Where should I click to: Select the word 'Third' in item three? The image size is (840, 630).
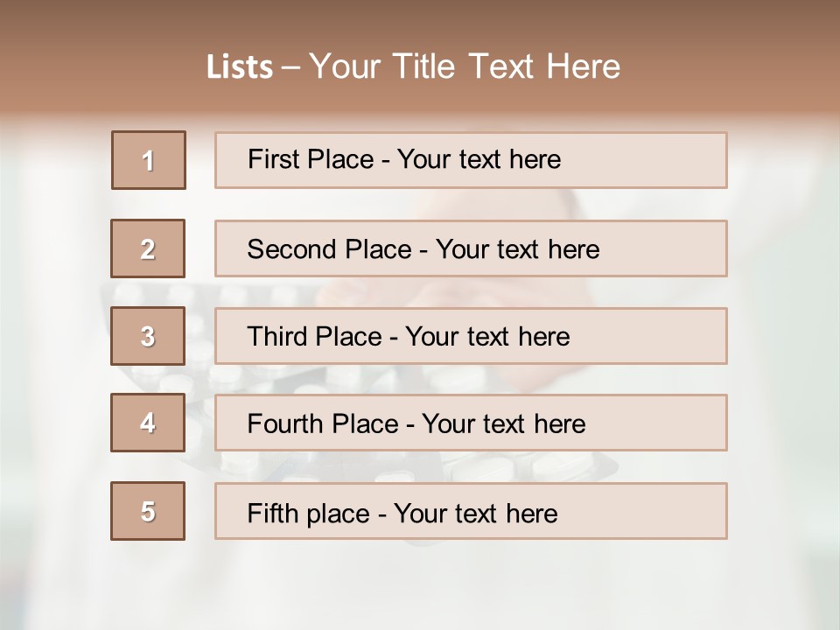point(277,337)
